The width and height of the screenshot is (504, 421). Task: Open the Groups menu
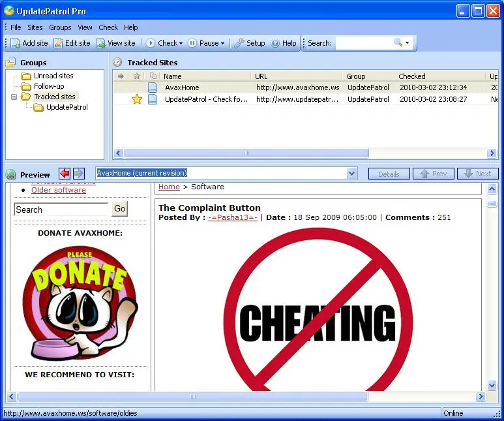point(60,27)
